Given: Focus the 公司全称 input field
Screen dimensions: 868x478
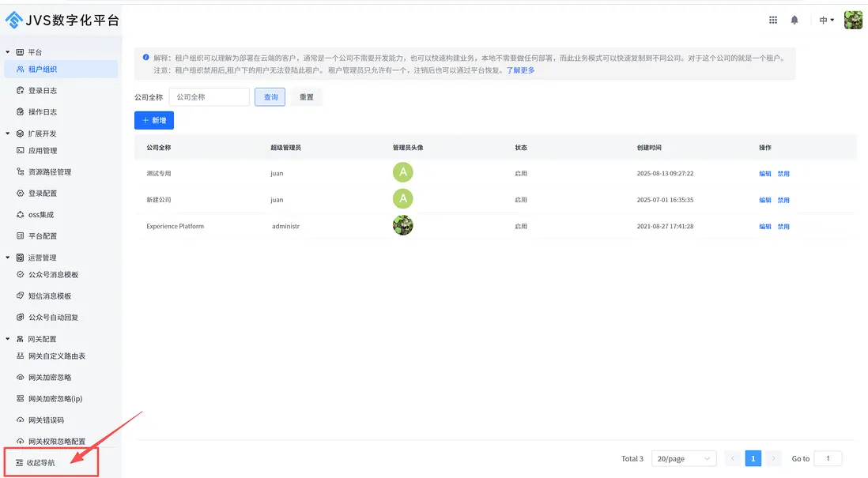Looking at the screenshot, I should (209, 97).
